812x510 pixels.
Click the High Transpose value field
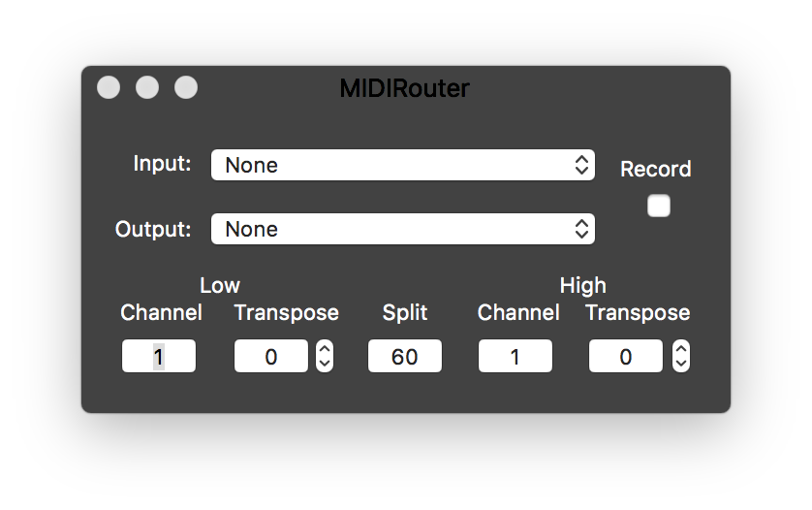(x=626, y=356)
